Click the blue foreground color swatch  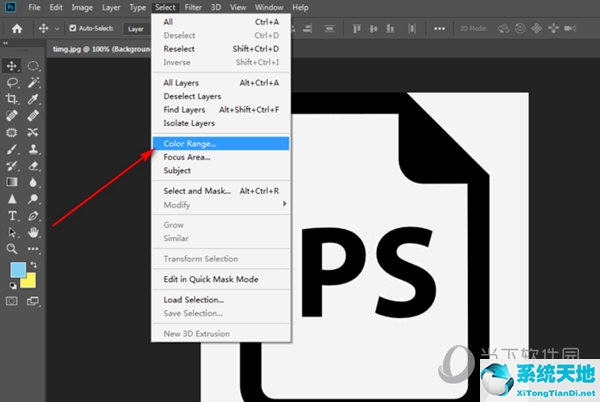(17, 270)
